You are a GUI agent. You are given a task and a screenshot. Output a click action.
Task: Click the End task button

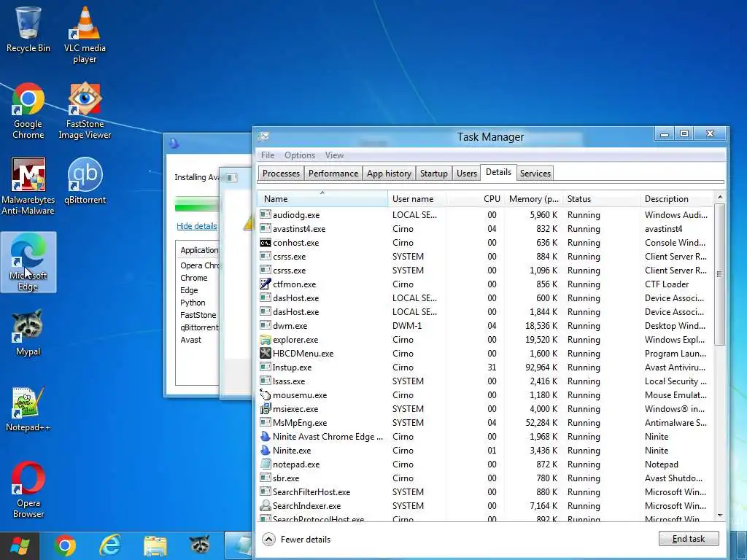689,539
